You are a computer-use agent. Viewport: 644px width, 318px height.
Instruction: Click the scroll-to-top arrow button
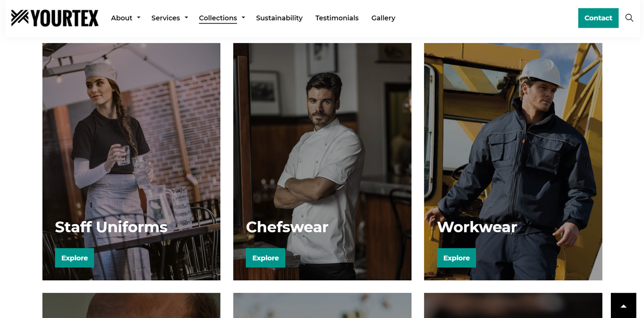point(624,306)
